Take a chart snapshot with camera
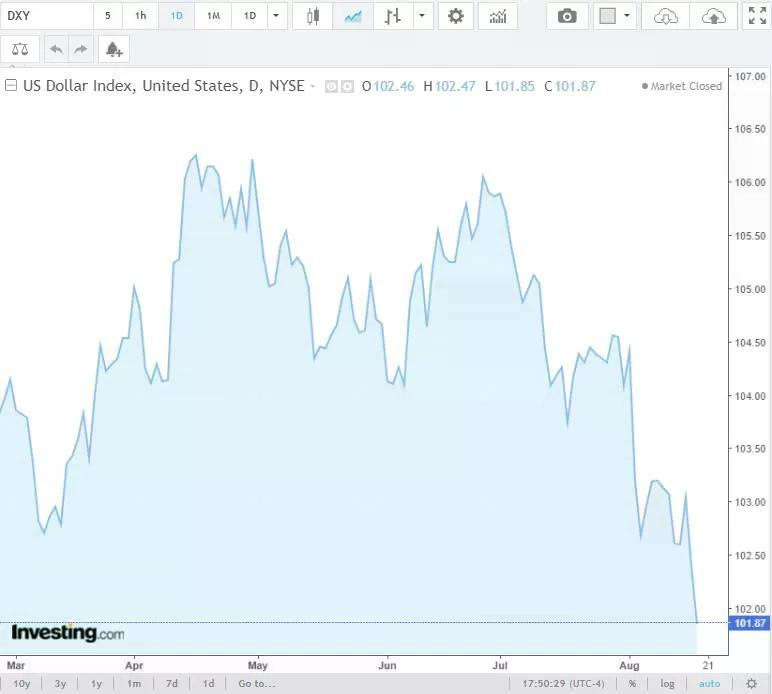 click(x=567, y=16)
